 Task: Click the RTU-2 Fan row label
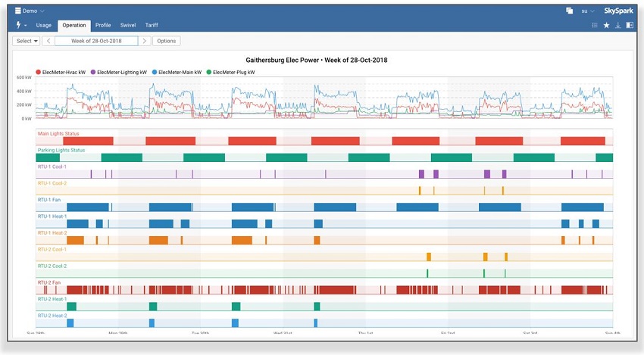click(x=49, y=282)
